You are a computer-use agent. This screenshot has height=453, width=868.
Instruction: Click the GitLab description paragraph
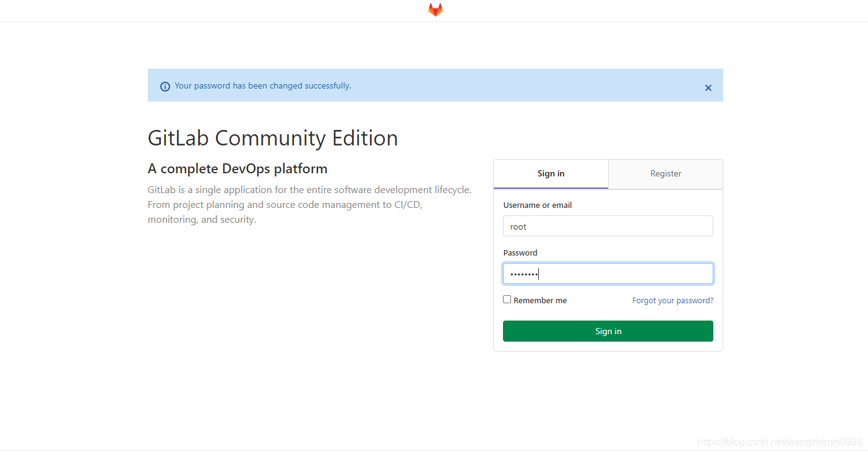[x=310, y=205]
